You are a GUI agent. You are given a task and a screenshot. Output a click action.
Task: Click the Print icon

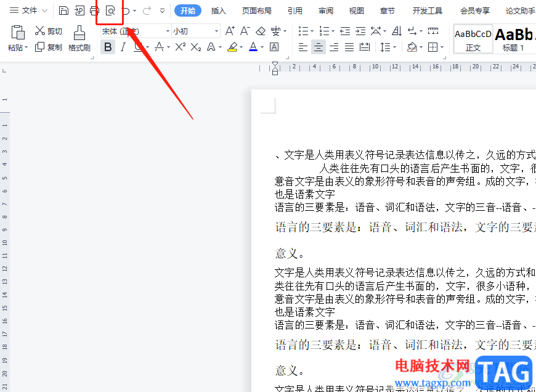point(94,10)
